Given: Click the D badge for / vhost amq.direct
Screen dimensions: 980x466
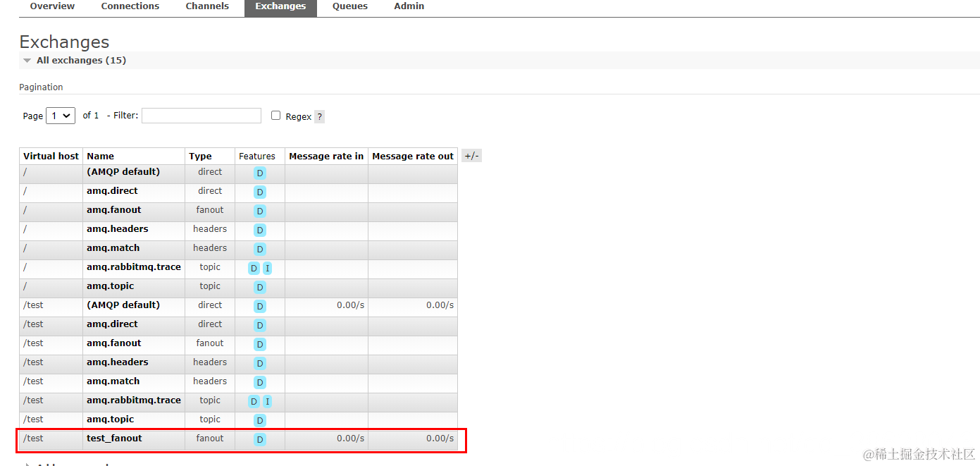Looking at the screenshot, I should [x=260, y=192].
